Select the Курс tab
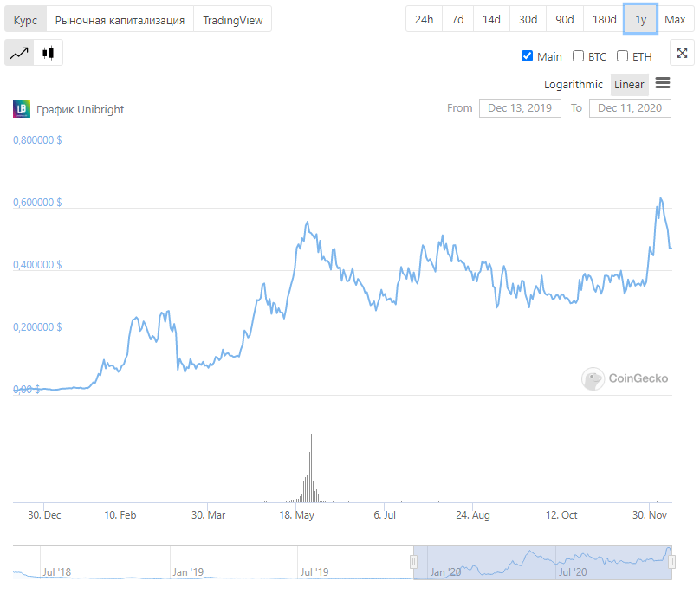700x594 pixels. pos(25,20)
